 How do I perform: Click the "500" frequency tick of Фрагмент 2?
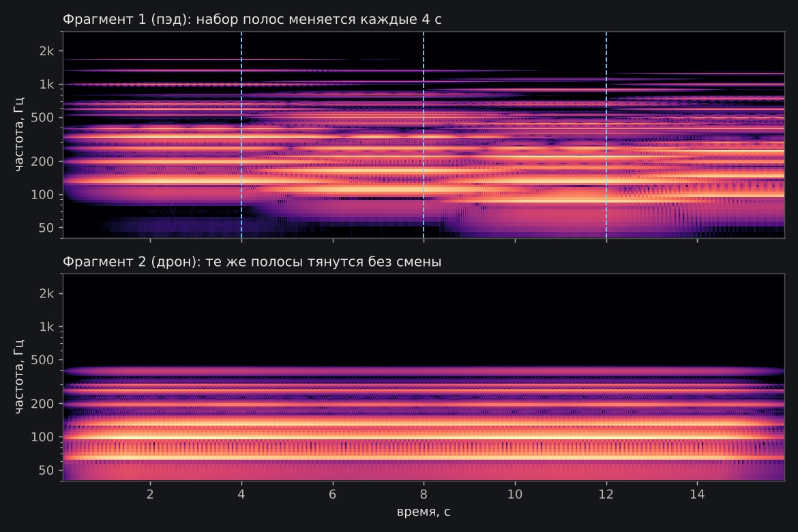point(43,360)
